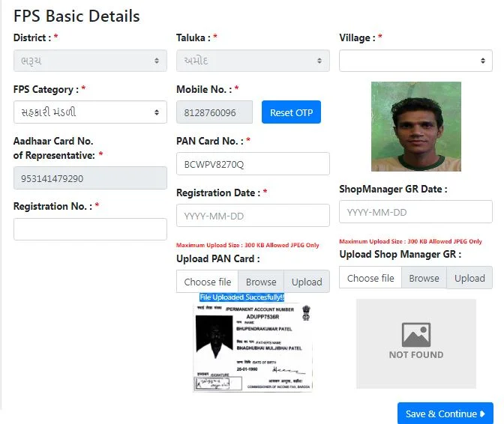Viewport: 504px width, 424px height.
Task: Open the District dropdown
Action: (x=90, y=61)
